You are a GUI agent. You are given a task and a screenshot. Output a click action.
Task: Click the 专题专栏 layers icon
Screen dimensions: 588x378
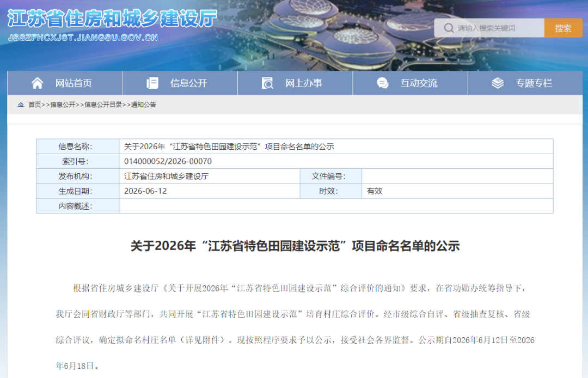point(498,83)
